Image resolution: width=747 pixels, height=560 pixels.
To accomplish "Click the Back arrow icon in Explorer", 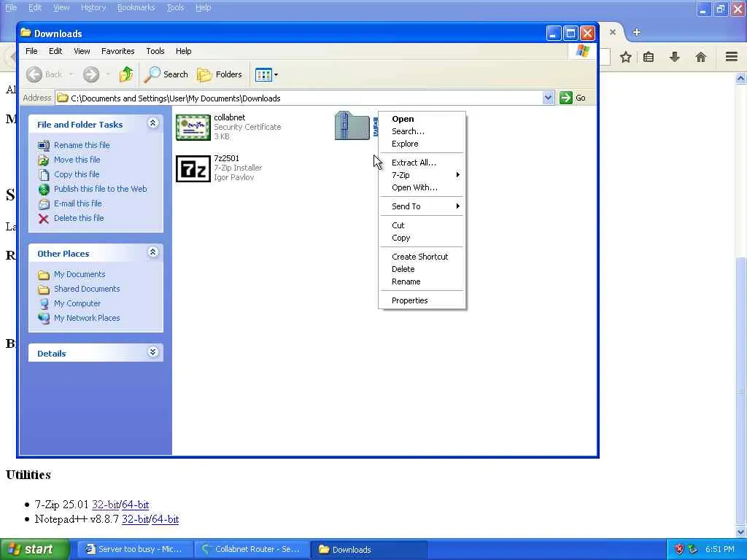I will point(34,74).
